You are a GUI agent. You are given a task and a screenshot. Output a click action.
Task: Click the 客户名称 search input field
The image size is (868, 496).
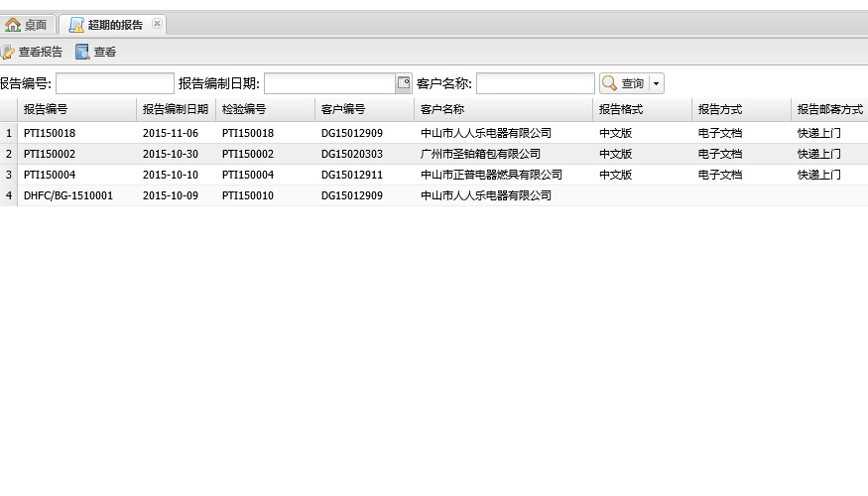tap(535, 83)
